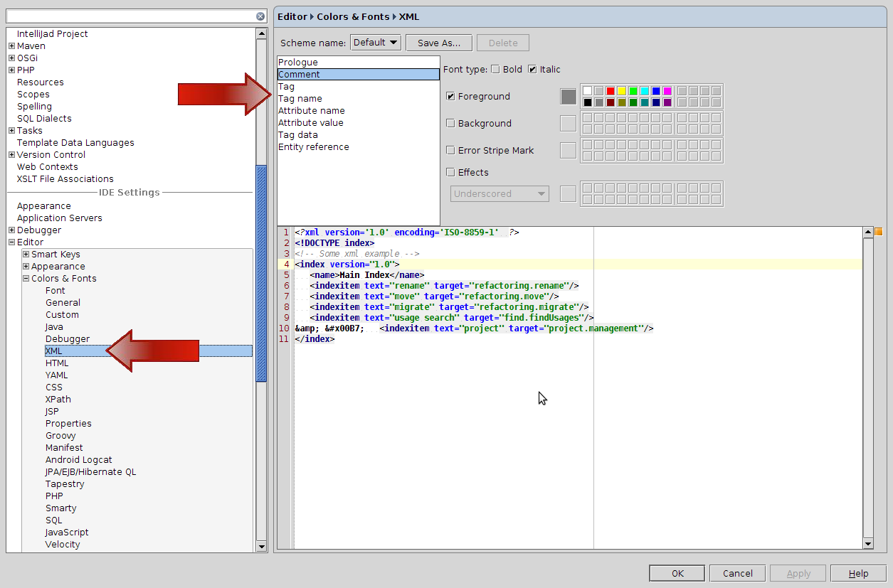This screenshot has width=893, height=588.
Task: Select Tag data in the attributes list
Action: pyautogui.click(x=359, y=135)
